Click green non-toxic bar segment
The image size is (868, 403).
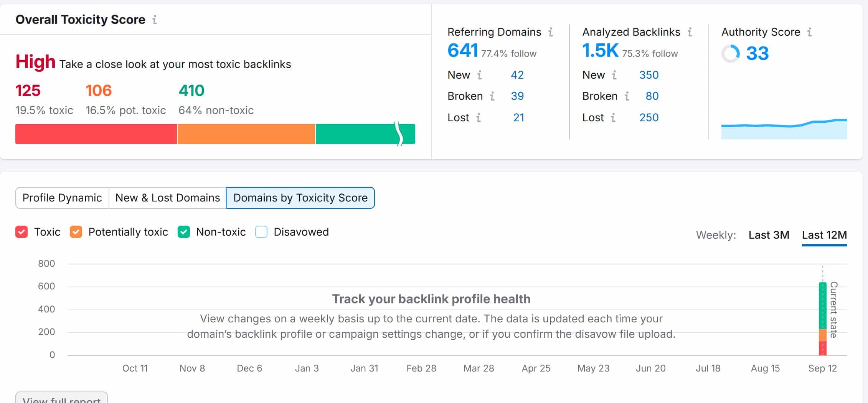[x=365, y=134]
